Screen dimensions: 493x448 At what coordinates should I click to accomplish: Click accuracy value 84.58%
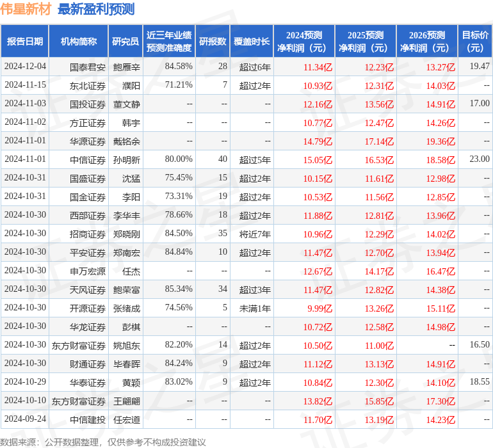tap(179, 67)
